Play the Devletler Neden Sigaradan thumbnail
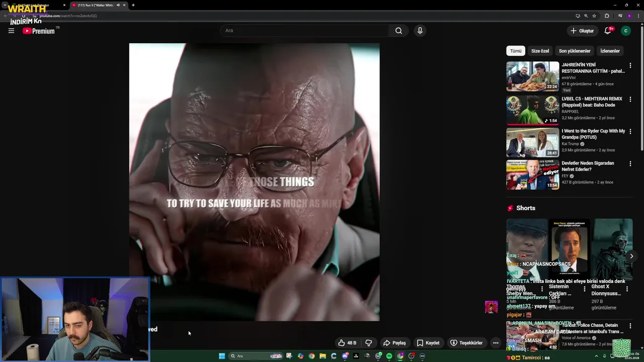The height and width of the screenshot is (362, 644). coord(532,174)
